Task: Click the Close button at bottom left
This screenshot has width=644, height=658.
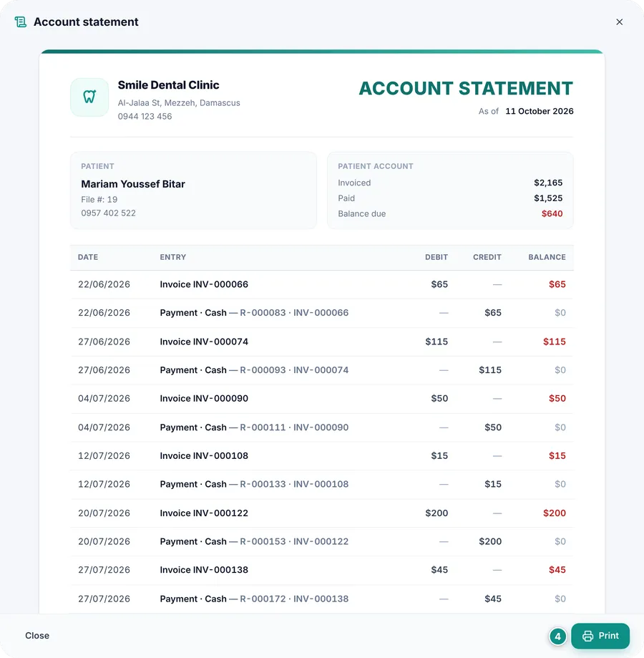Action: 37,636
